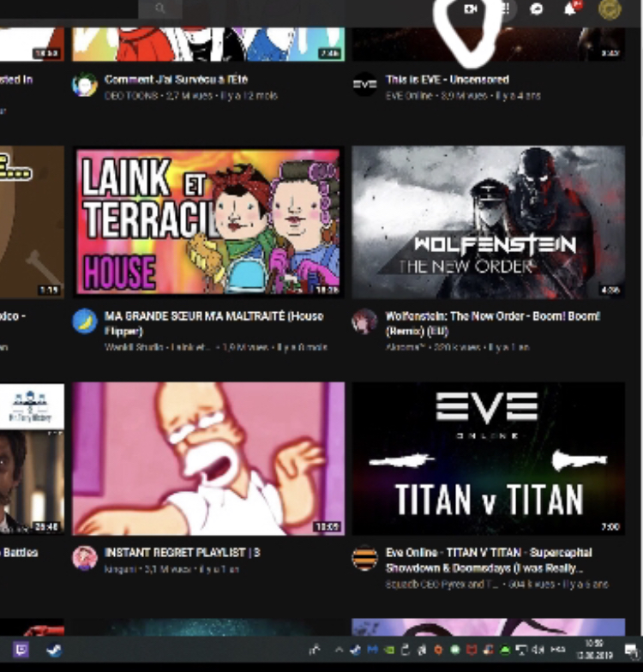Open 'This is EVE - Uncensored' title
Viewport: 643px width, 672px height.
pos(448,80)
